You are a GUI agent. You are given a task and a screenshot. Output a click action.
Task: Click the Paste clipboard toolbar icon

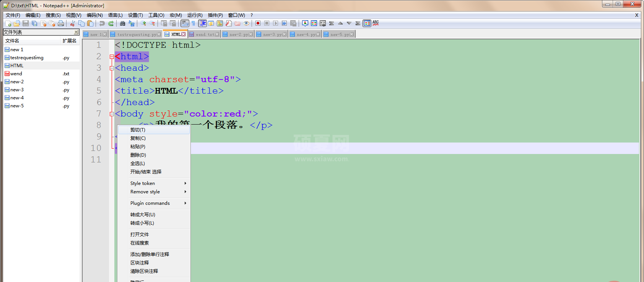click(x=90, y=23)
